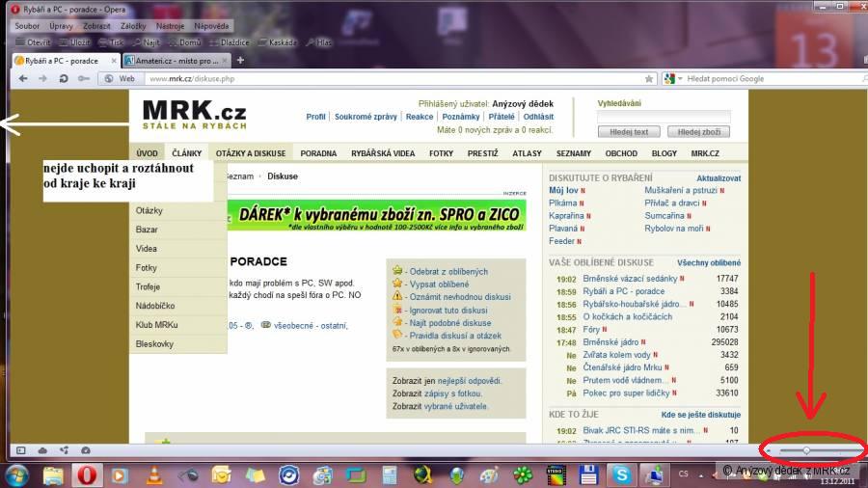Click the Vyhledávání search input field
The height and width of the screenshot is (488, 868).
point(664,116)
